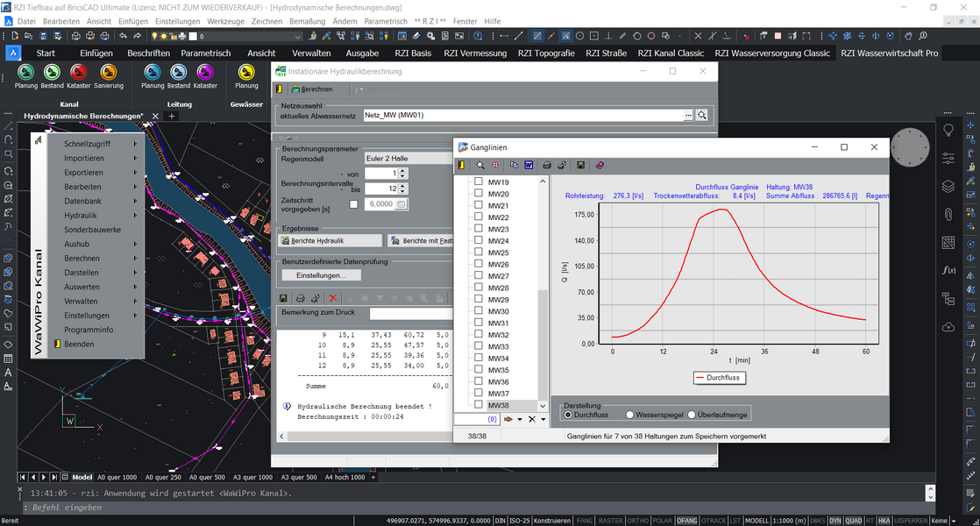Click the redo arrow in top toolbar

(x=137, y=36)
